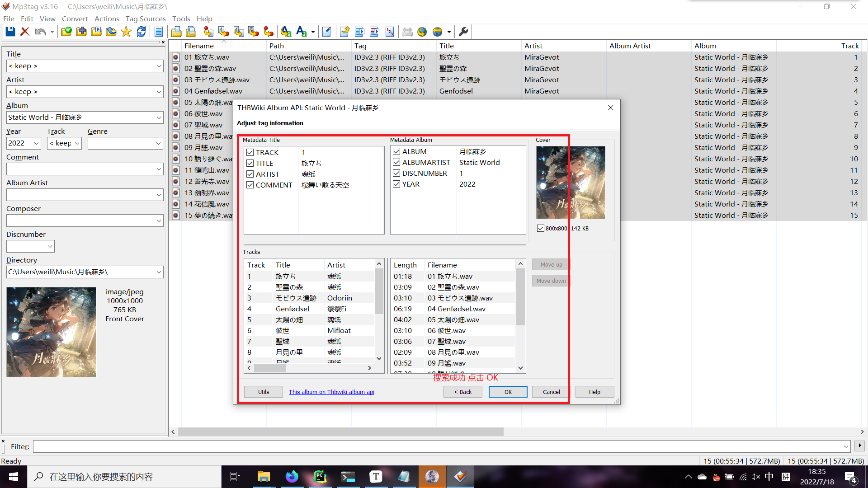Screen dimensions: 868x488
Task: Open the Options wrench icon
Action: point(463,32)
